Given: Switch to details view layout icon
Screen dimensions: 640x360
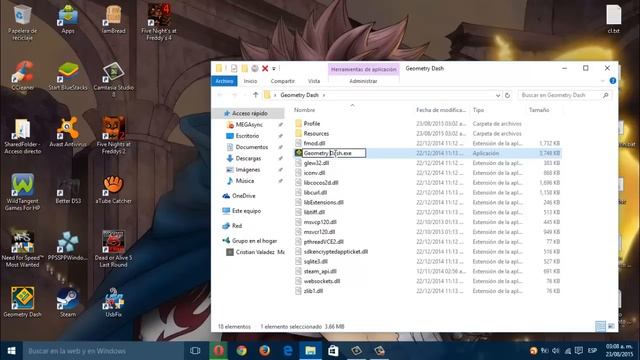Looking at the screenshot, I should pyautogui.click(x=600, y=326).
